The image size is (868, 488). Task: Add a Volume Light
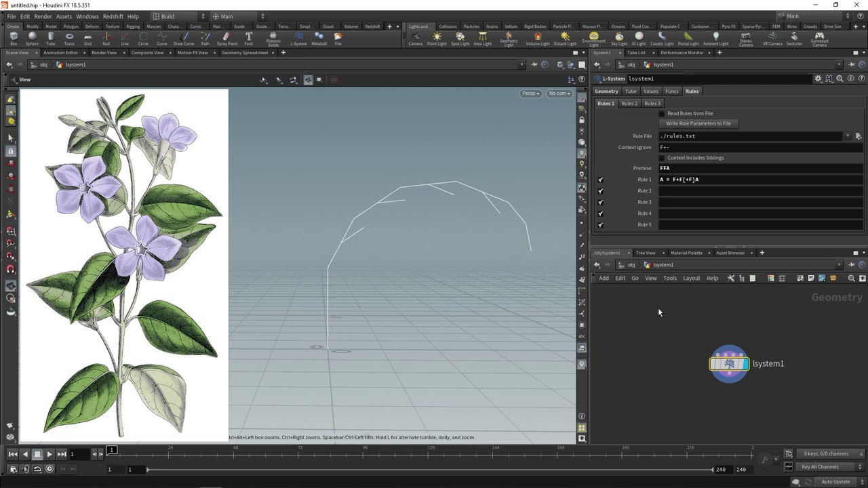(x=538, y=39)
